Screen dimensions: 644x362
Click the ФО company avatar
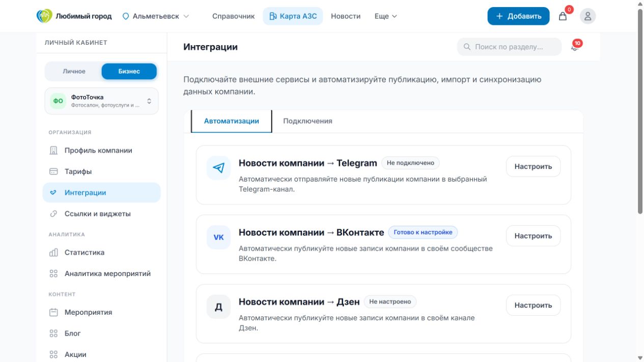[x=58, y=101]
